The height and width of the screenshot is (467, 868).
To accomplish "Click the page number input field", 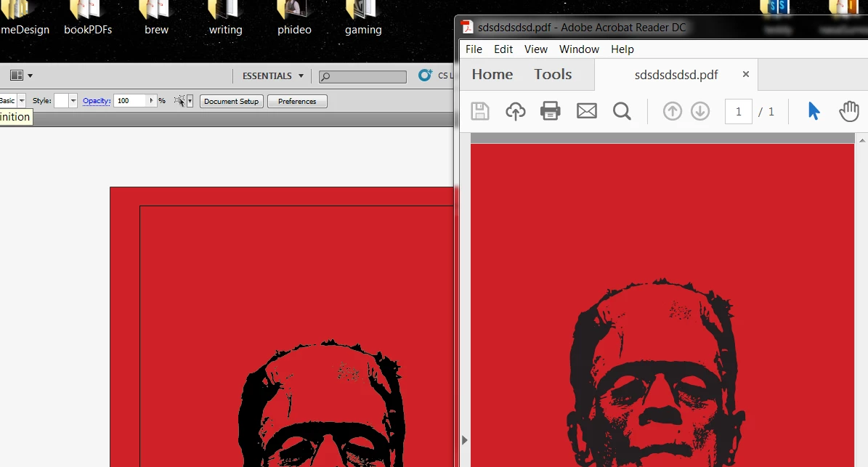I will (739, 112).
